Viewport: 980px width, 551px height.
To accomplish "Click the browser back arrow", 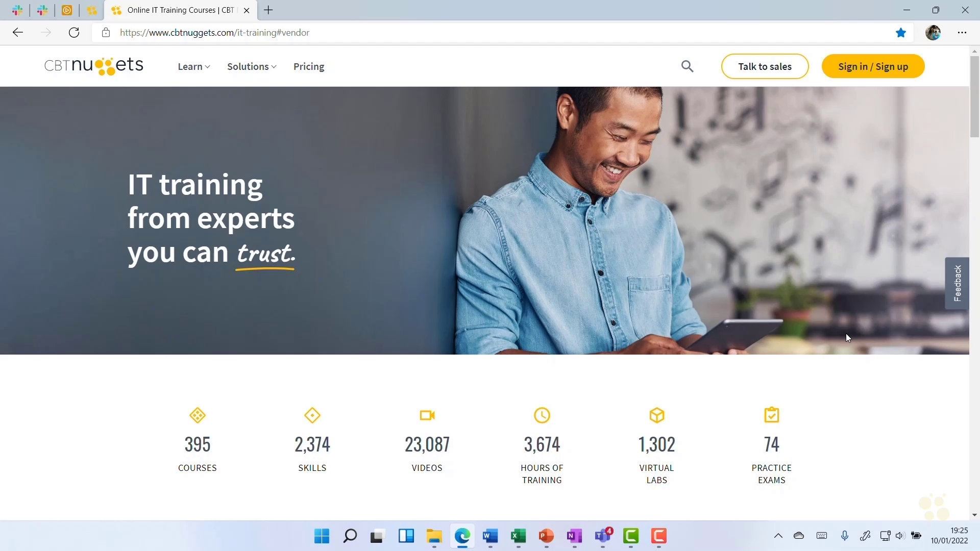I will (18, 33).
